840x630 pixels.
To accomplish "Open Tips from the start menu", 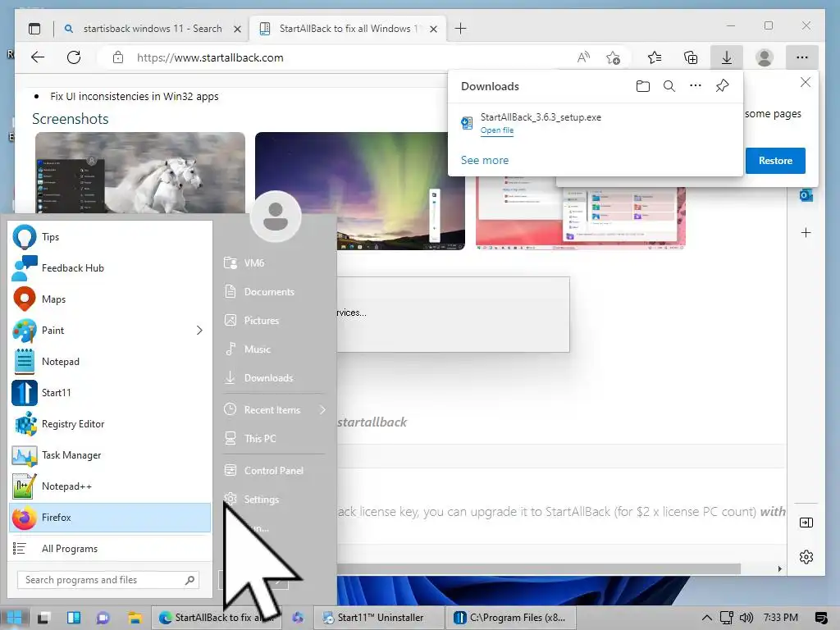I will 110,237.
